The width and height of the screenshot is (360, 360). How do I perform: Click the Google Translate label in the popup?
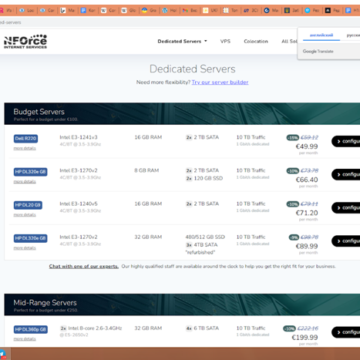coord(318,51)
